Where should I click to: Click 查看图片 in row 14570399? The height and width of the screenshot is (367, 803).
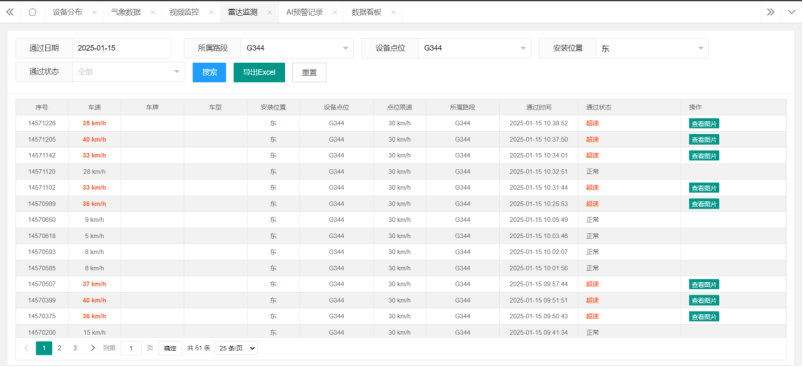(704, 300)
